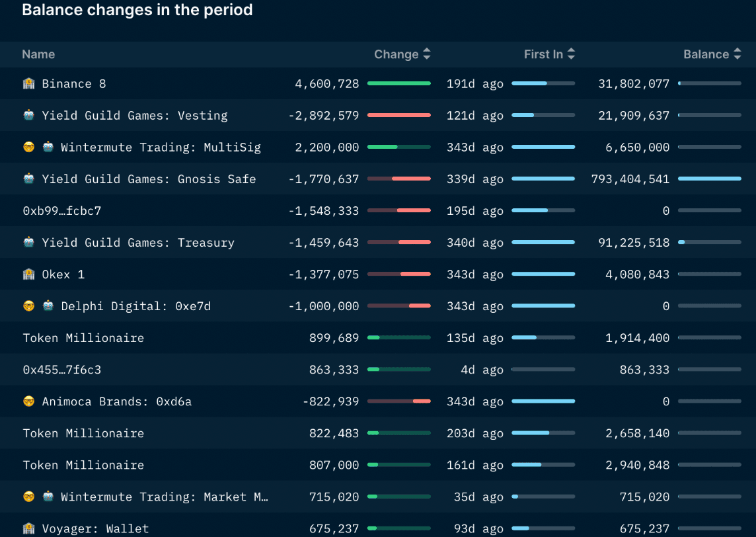Screen dimensions: 756x537
Task: Sort table using the Balance column arrows
Action: click(736, 55)
